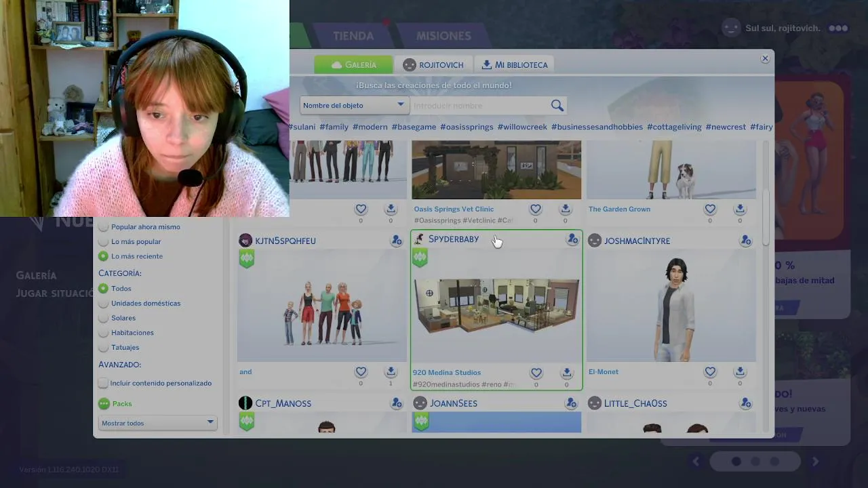Click the pack badge on the 920 Medina Studios card
The width and height of the screenshot is (868, 488).
tap(420, 258)
